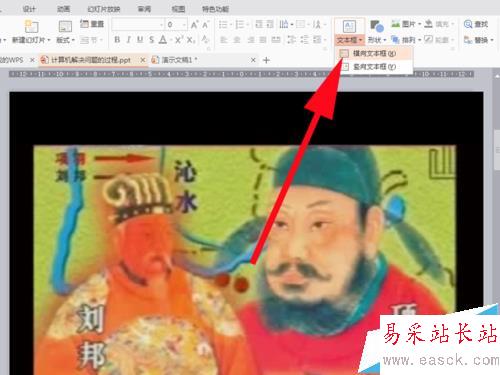Open the font name combo box
This screenshot has height=375, width=500.
click(138, 25)
